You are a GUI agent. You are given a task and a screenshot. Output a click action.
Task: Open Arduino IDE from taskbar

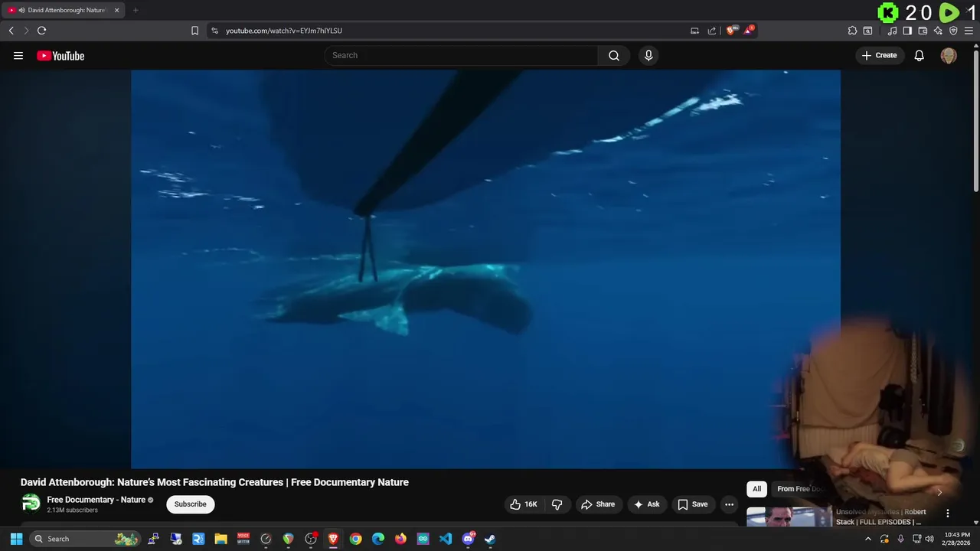coord(423,539)
